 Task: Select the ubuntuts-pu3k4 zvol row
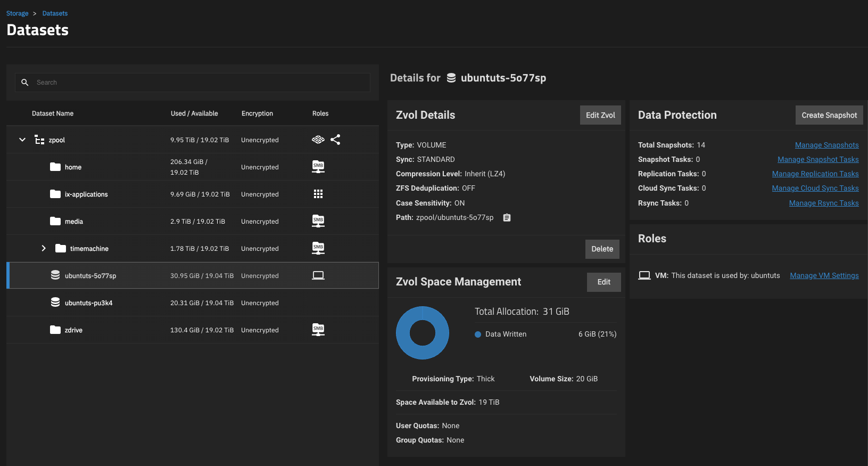click(88, 303)
